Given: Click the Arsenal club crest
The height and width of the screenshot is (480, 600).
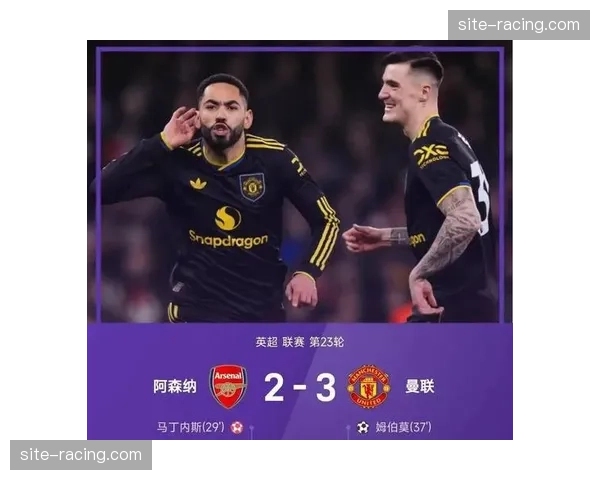Looking at the screenshot, I should click(x=228, y=387).
